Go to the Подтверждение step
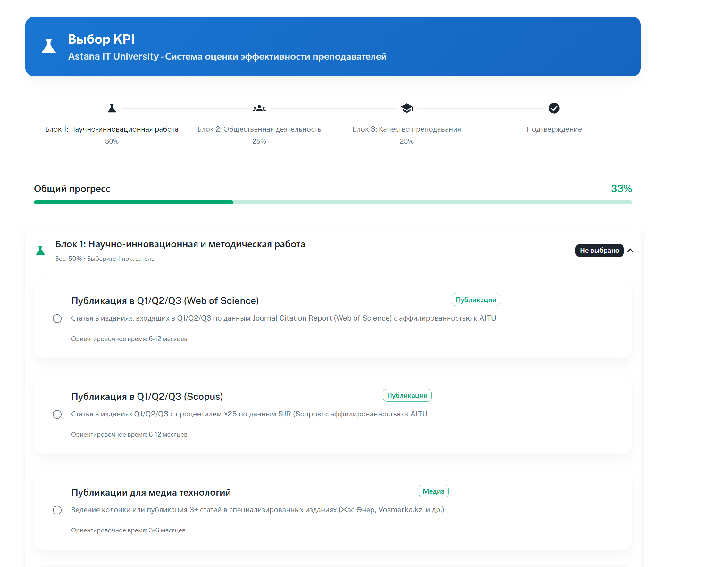The height and width of the screenshot is (567, 728). pyautogui.click(x=554, y=129)
